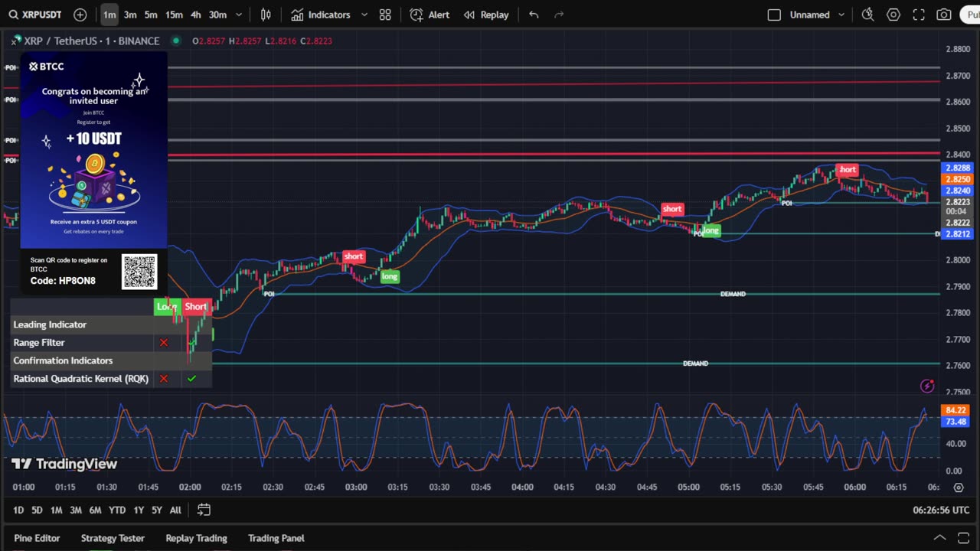Expand the Unnamed layout dropdown arrow
This screenshot has height=551, width=980.
coord(841,15)
